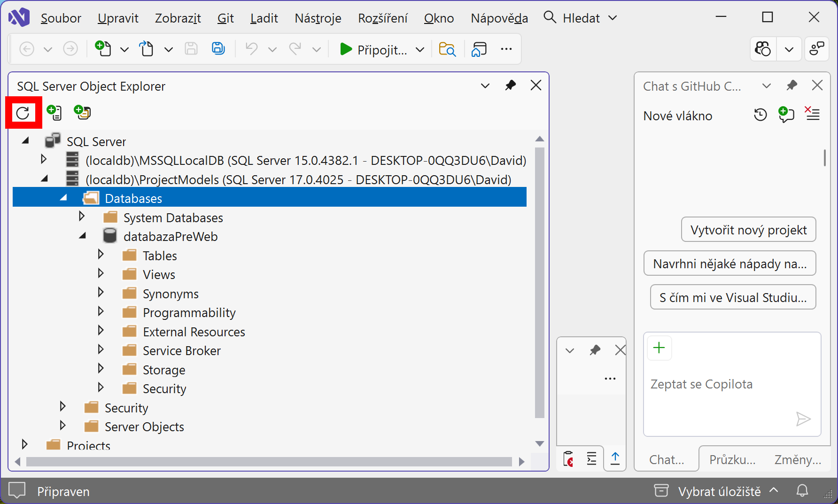This screenshot has height=504, width=838.
Task: Collapse the databazaPreWeb database node
Action: 83,236
